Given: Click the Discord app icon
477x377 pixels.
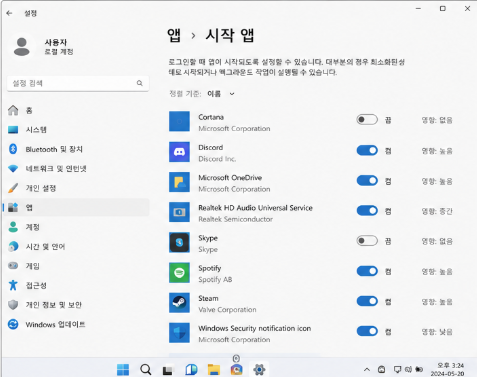Looking at the screenshot, I should point(179,152).
